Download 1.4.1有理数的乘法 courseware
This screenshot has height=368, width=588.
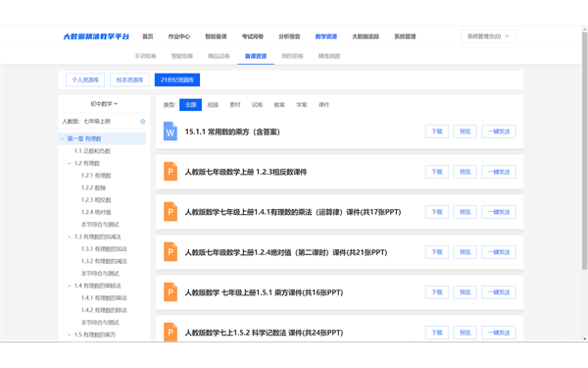coord(437,212)
